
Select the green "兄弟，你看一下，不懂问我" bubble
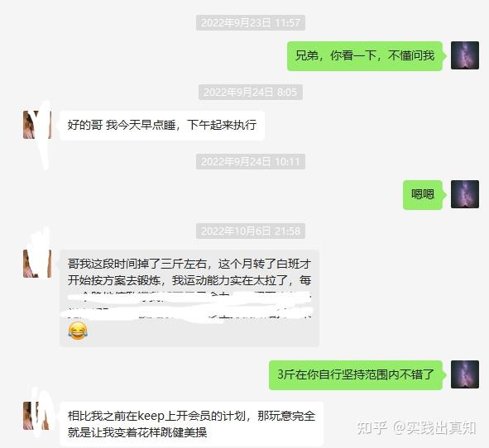(365, 55)
